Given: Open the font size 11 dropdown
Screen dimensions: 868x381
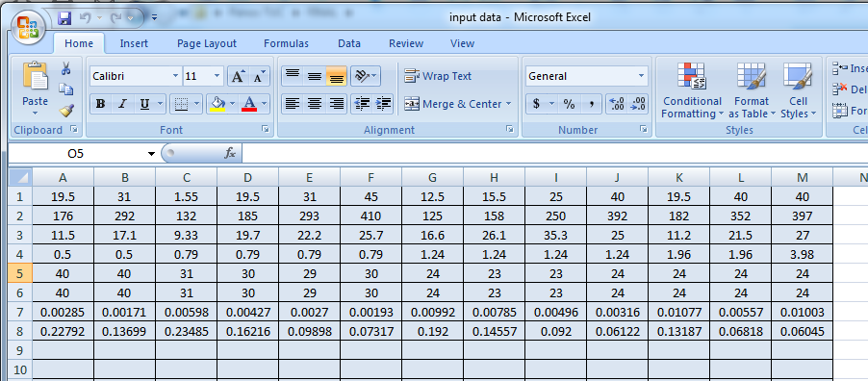Looking at the screenshot, I should [217, 76].
